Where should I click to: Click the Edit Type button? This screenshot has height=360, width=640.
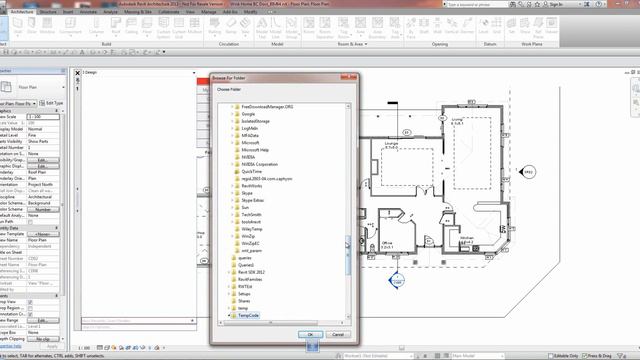(x=51, y=103)
